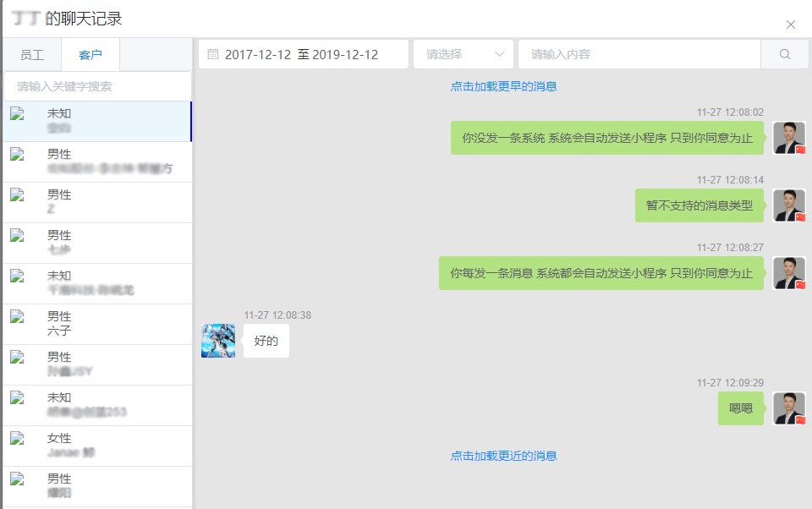This screenshot has height=509, width=812.
Task: Click the calendar icon in date range
Action: [x=213, y=54]
